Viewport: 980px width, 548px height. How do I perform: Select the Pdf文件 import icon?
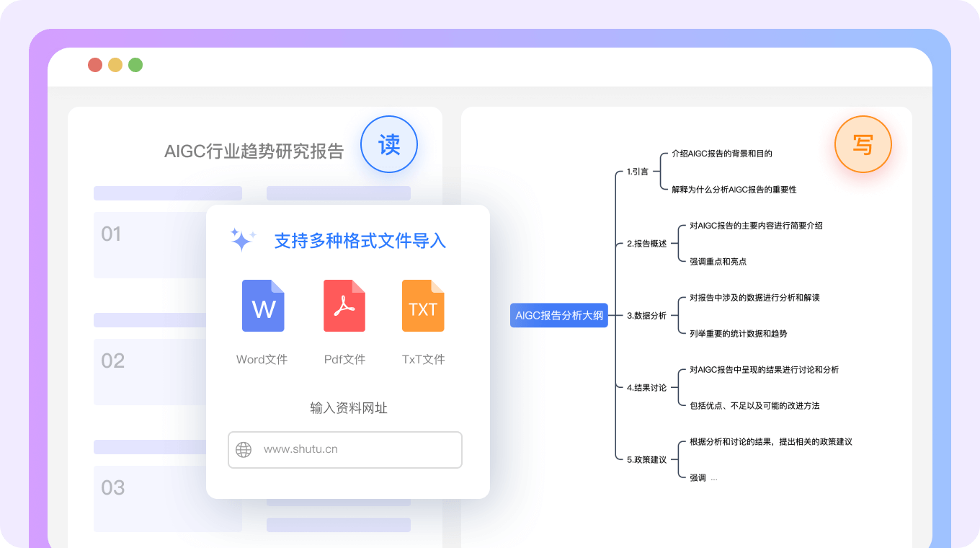(x=344, y=306)
